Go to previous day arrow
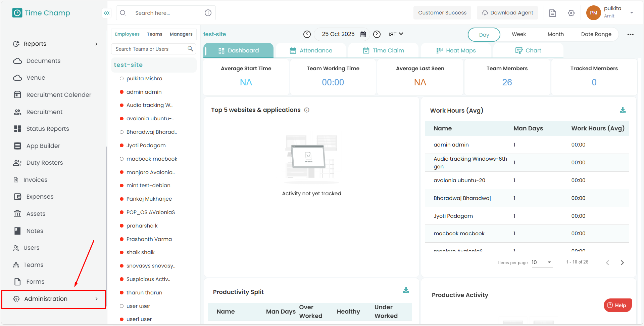Viewport: 644px width, 326px height. point(307,34)
